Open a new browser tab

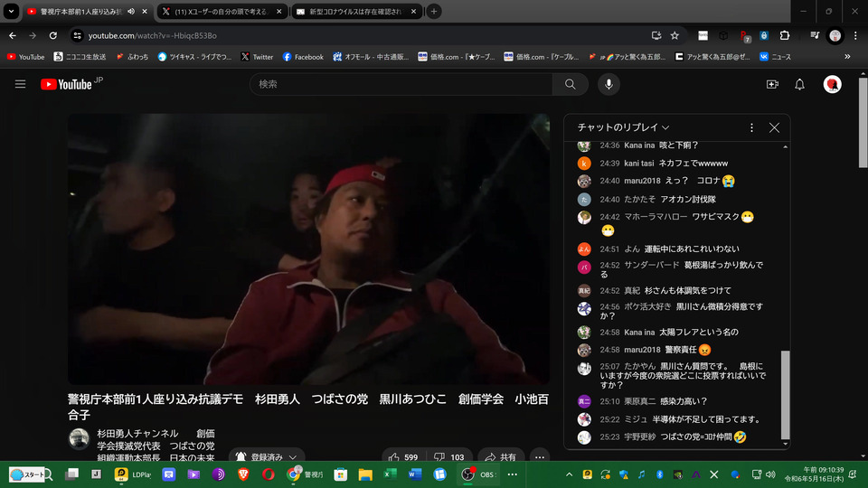[x=434, y=11]
